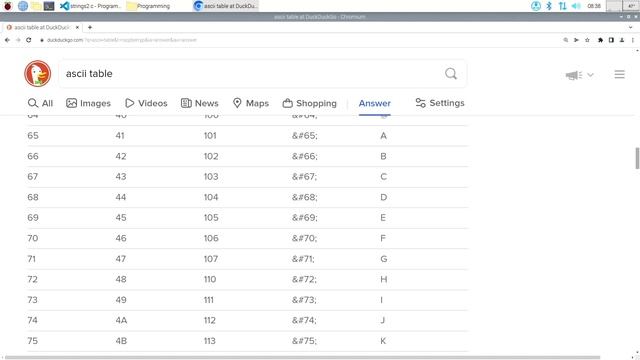Open the browser extensions puzzle icon
This screenshot has height=360, width=640.
click(600, 40)
